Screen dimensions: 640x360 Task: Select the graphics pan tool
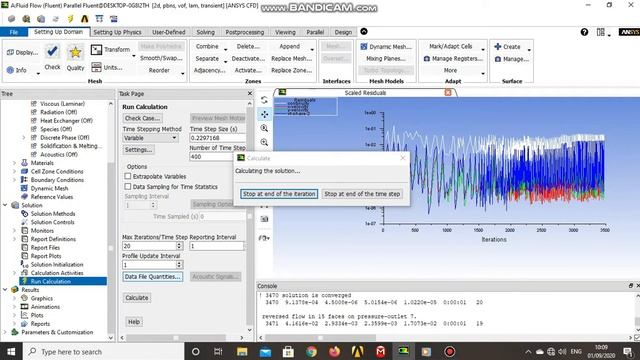pyautogui.click(x=264, y=114)
